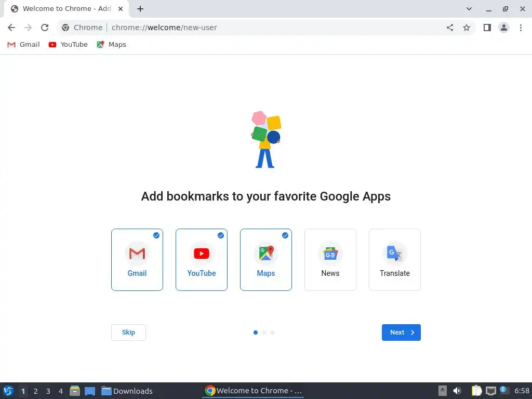Click the Next button
Viewport: 532px width, 399px height.
[402, 332]
